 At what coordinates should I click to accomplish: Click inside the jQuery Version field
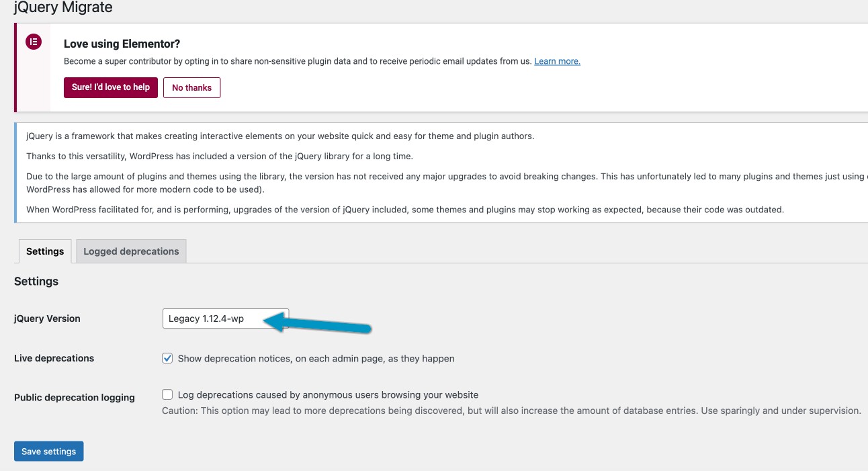click(x=215, y=318)
